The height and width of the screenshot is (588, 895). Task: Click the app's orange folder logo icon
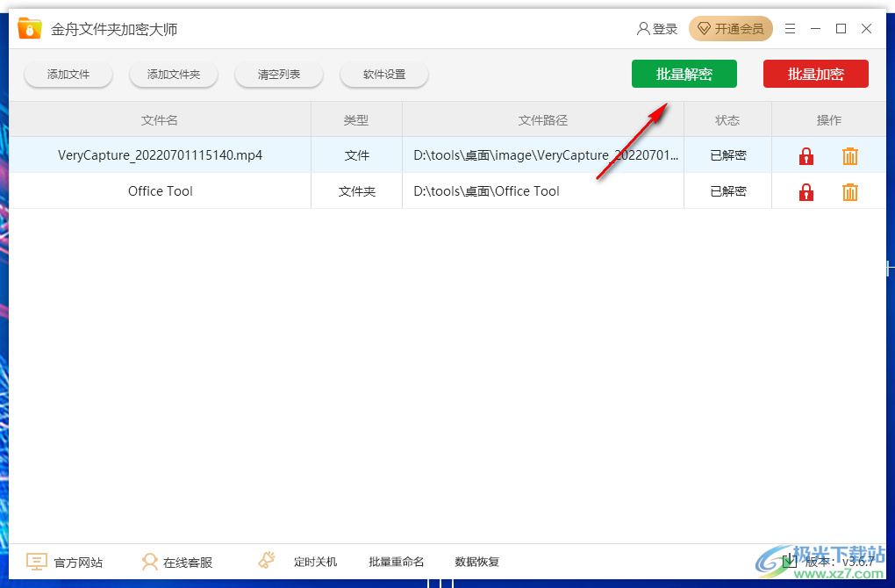(29, 28)
